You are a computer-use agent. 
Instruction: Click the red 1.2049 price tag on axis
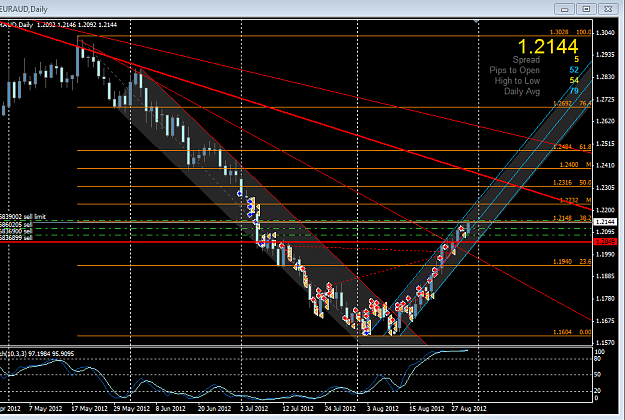point(605,242)
